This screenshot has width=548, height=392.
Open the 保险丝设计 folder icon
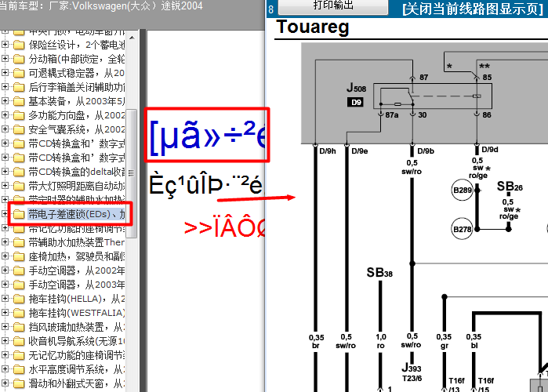[19, 45]
